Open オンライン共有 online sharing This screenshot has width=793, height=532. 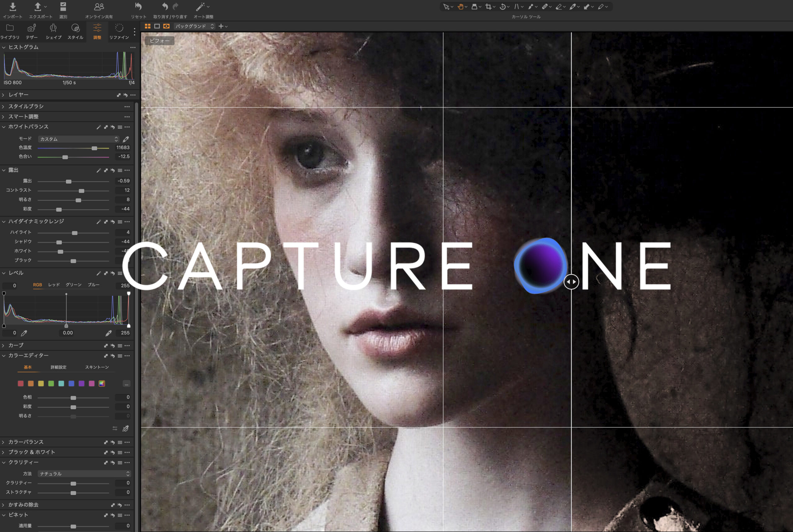[x=99, y=7]
